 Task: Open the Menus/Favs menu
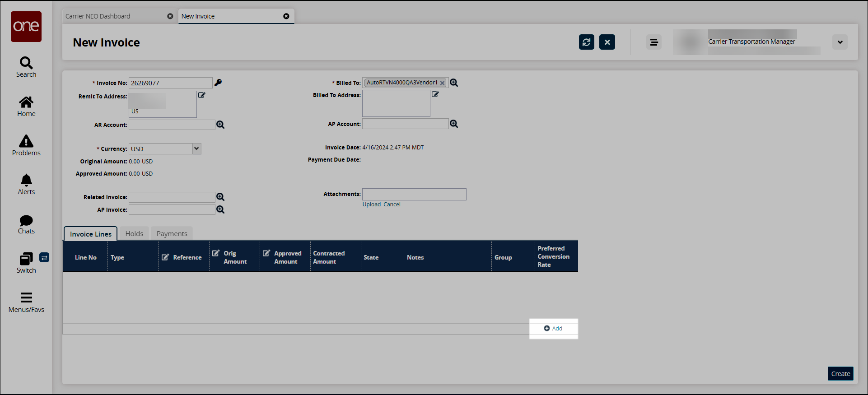pos(26,302)
